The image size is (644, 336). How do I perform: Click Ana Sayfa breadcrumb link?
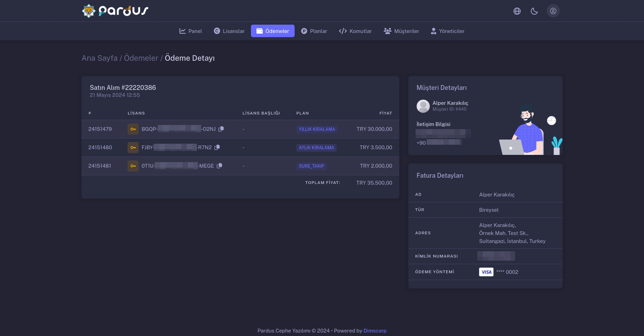pos(99,58)
